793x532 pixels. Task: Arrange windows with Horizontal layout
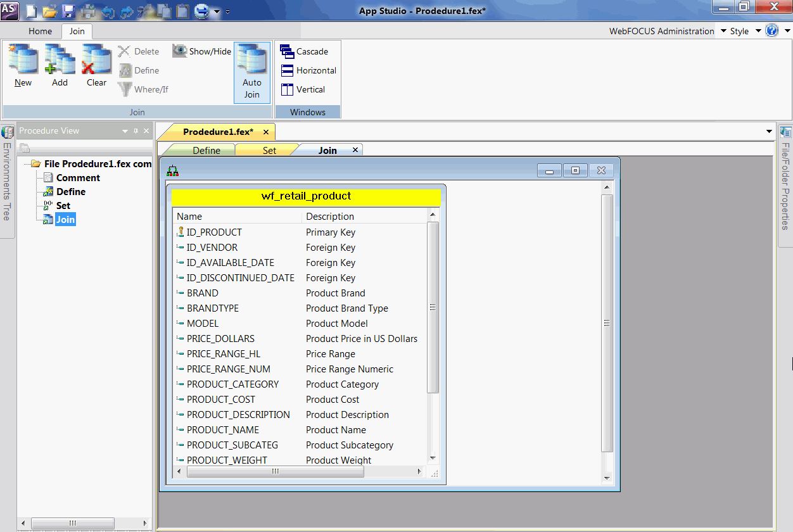(308, 70)
